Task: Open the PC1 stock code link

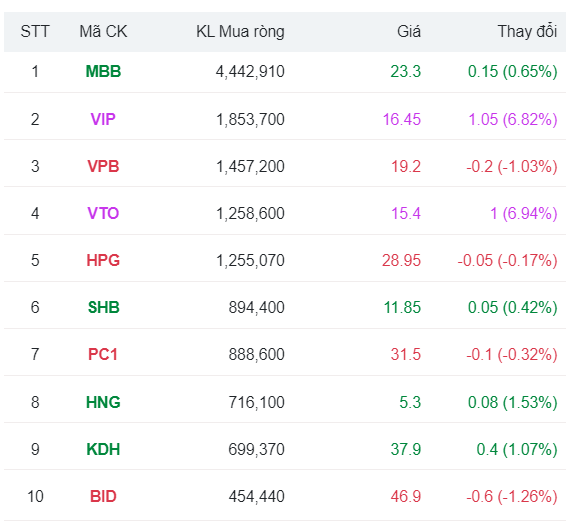Action: coord(103,354)
